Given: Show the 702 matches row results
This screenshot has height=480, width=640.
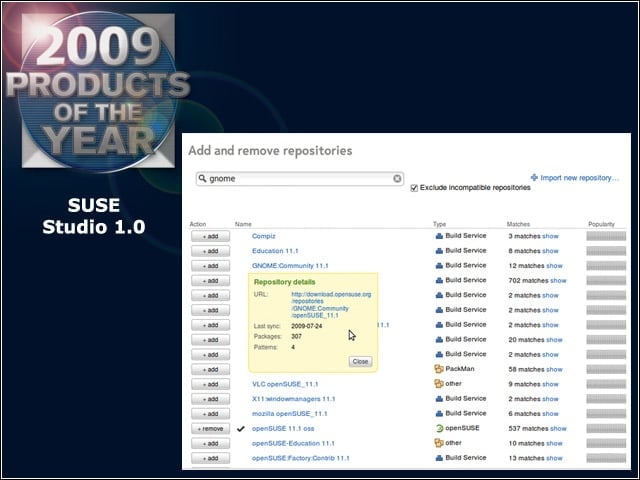Looking at the screenshot, I should click(558, 280).
